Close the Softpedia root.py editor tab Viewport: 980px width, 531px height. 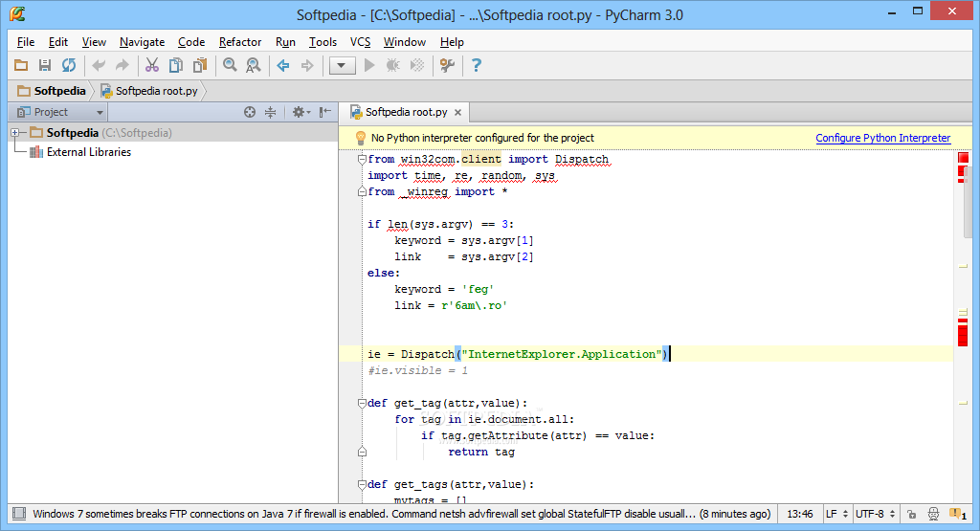(458, 113)
